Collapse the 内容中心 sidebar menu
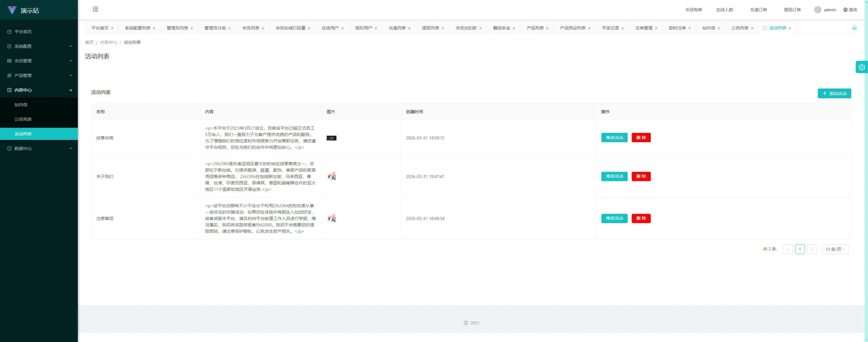Image resolution: width=868 pixels, height=342 pixels. tap(39, 90)
